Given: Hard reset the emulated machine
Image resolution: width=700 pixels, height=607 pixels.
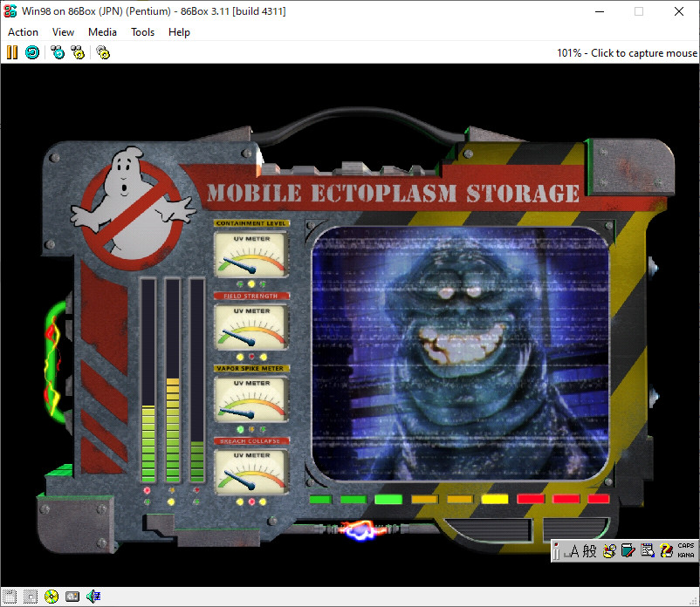Looking at the screenshot, I should (x=32, y=52).
